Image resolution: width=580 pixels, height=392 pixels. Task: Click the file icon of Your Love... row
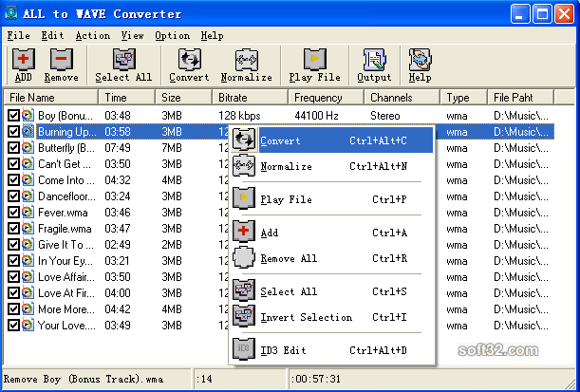[x=28, y=325]
